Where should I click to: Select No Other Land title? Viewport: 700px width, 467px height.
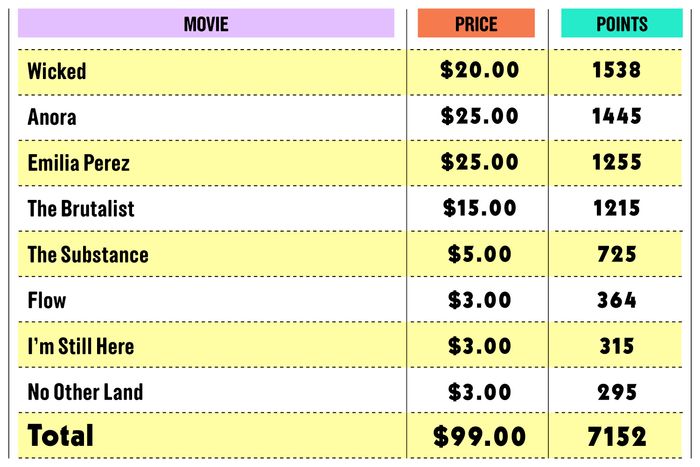[85, 392]
